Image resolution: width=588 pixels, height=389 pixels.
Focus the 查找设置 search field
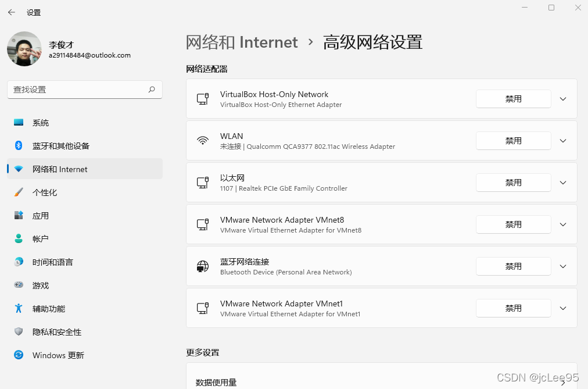click(85, 90)
